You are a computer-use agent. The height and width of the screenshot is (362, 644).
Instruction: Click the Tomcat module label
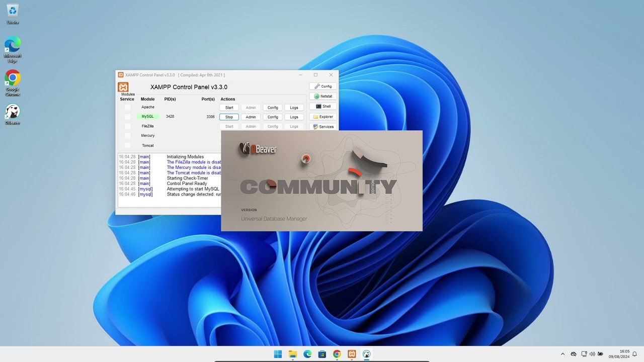147,145
